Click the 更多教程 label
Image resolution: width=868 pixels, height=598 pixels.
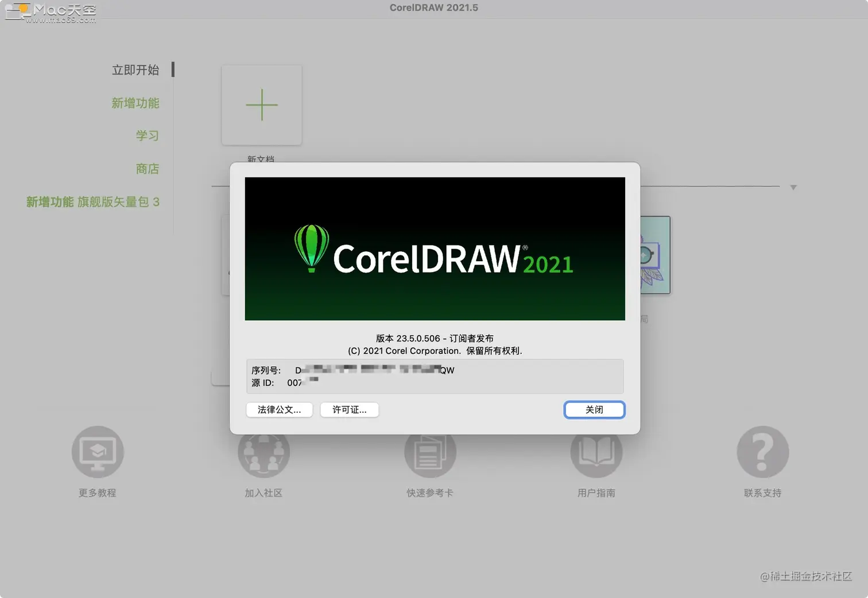(x=98, y=493)
